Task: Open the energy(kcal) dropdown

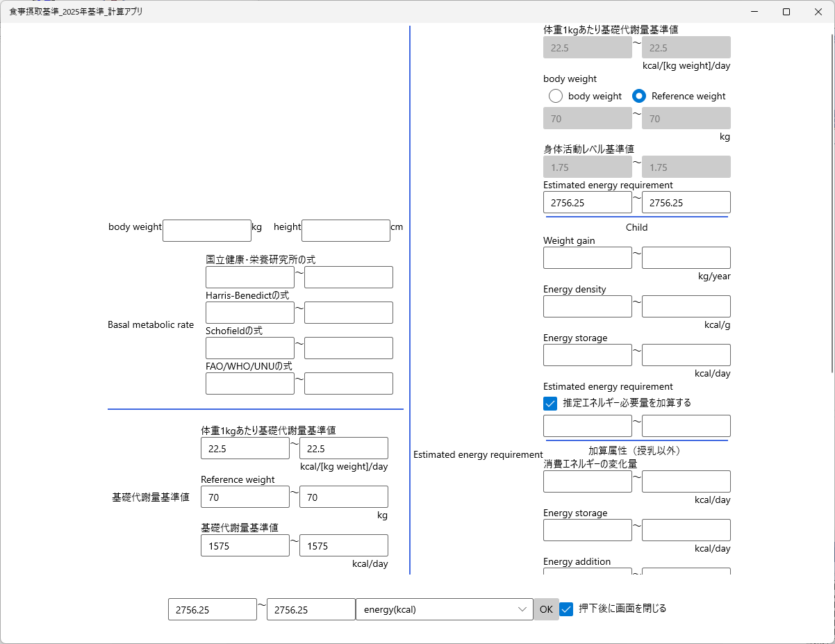Action: [x=445, y=609]
